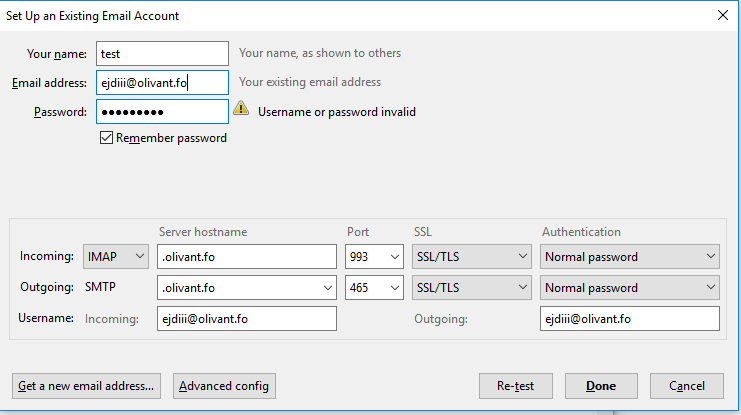Open the incoming IMAP protocol dropdown
The width and height of the screenshot is (741, 415).
click(116, 257)
